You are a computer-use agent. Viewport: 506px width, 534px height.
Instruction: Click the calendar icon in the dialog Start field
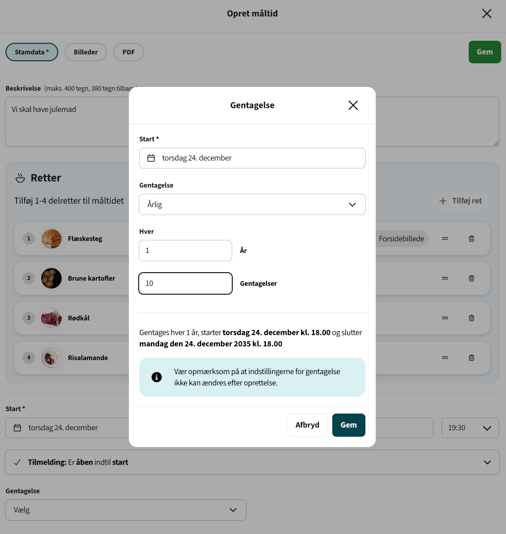[x=151, y=158]
